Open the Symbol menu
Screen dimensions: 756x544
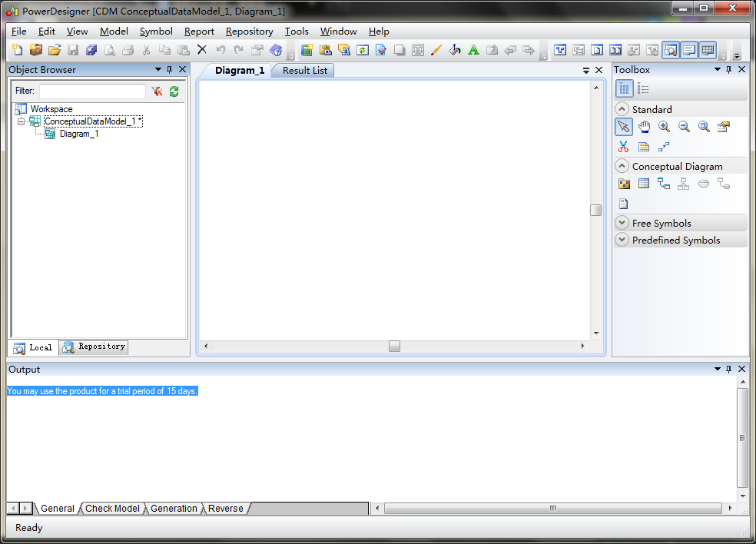pyautogui.click(x=156, y=32)
